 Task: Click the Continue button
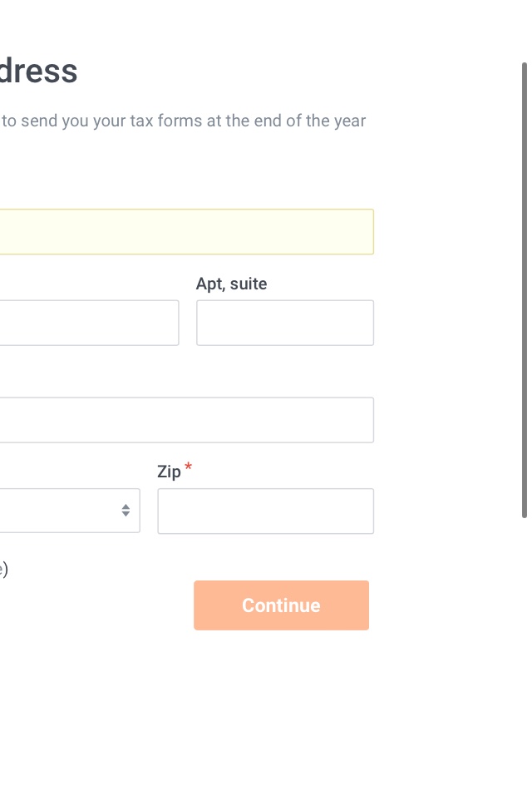(x=281, y=605)
